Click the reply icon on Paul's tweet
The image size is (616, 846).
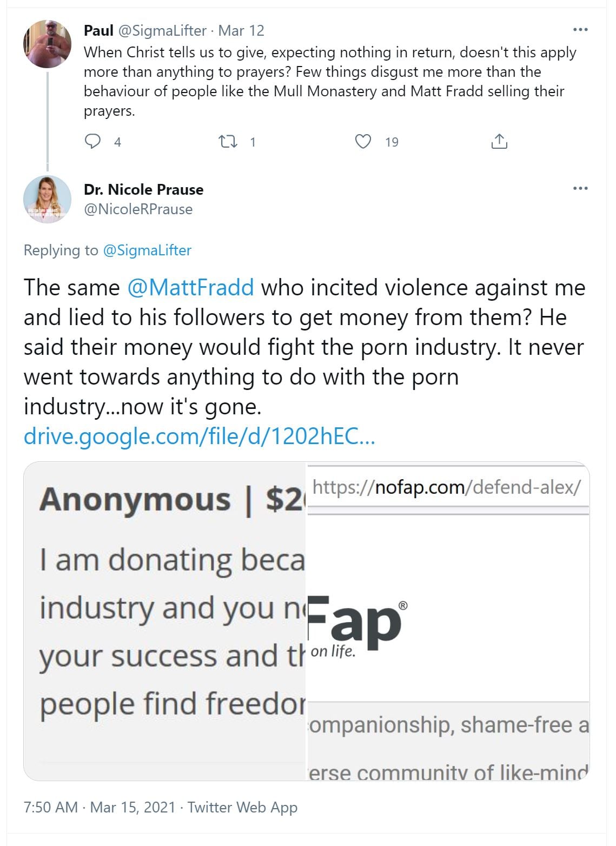(x=93, y=142)
